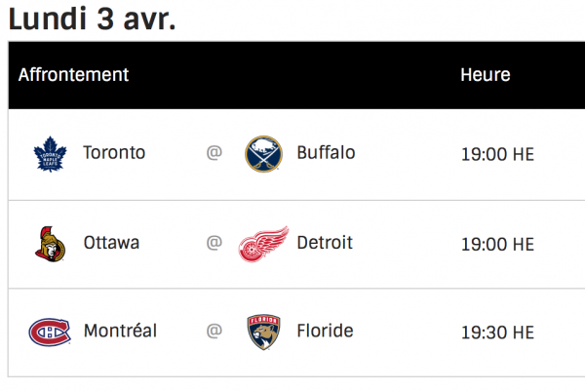Click the Buffalo team name

326,153
